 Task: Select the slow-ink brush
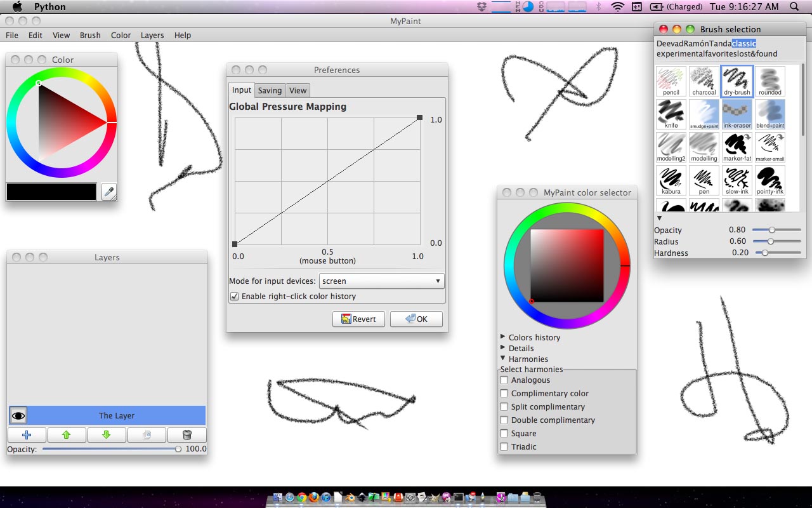[737, 180]
